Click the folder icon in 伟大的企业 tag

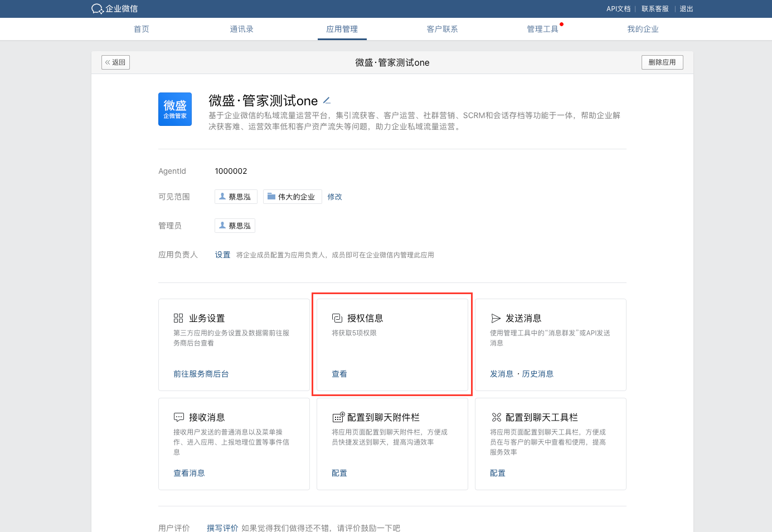(x=271, y=197)
